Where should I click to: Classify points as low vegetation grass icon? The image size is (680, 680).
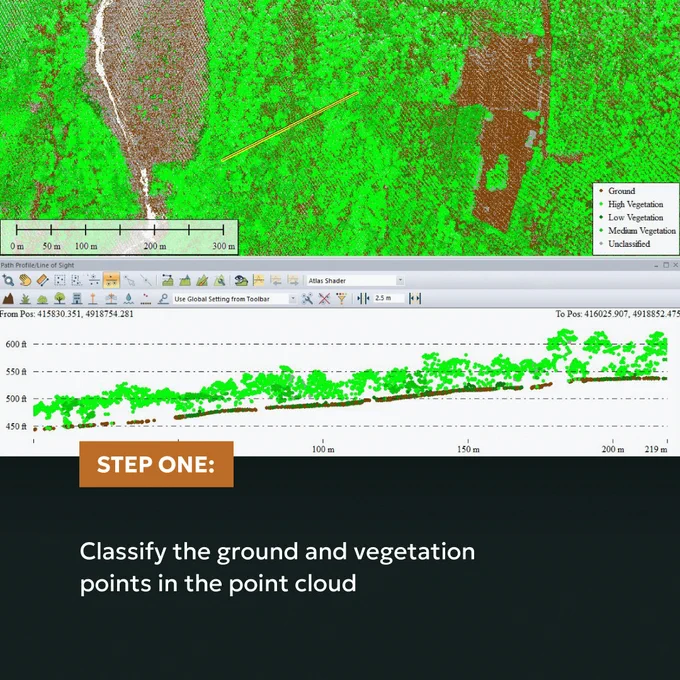click(x=25, y=298)
